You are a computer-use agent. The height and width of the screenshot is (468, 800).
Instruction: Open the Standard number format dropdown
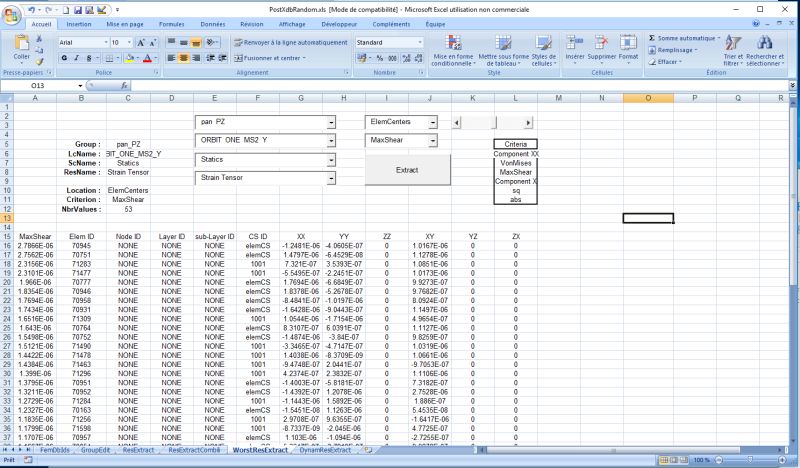click(420, 43)
